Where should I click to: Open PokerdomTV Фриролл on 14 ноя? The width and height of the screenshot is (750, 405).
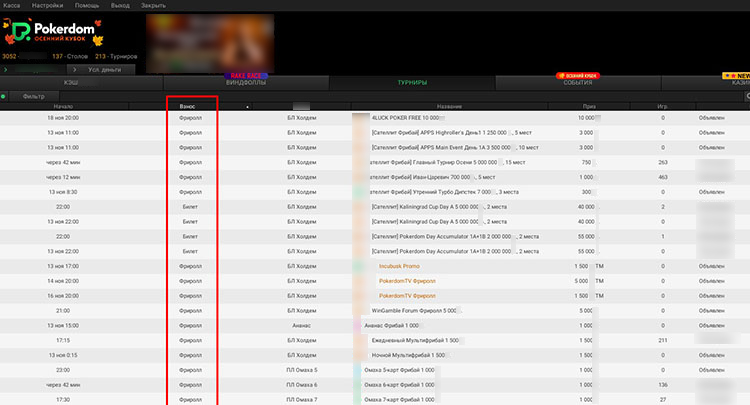(x=407, y=281)
